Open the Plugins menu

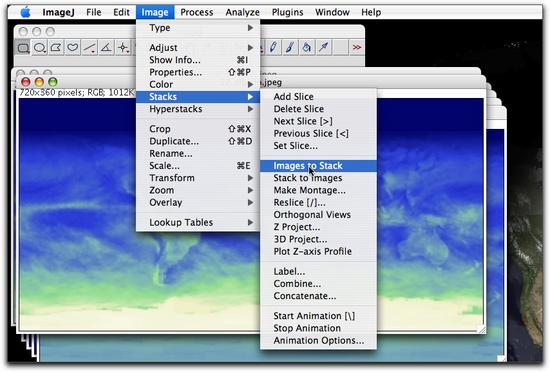coord(287,12)
